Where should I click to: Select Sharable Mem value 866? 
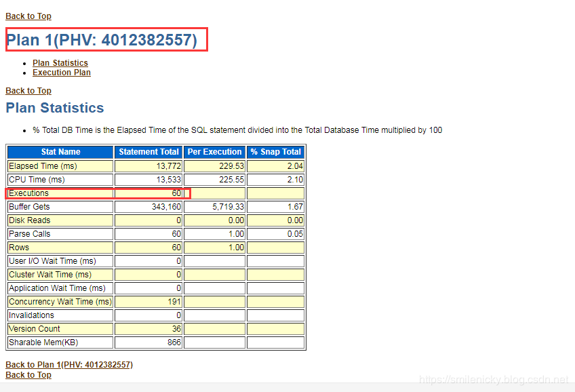[x=174, y=342]
